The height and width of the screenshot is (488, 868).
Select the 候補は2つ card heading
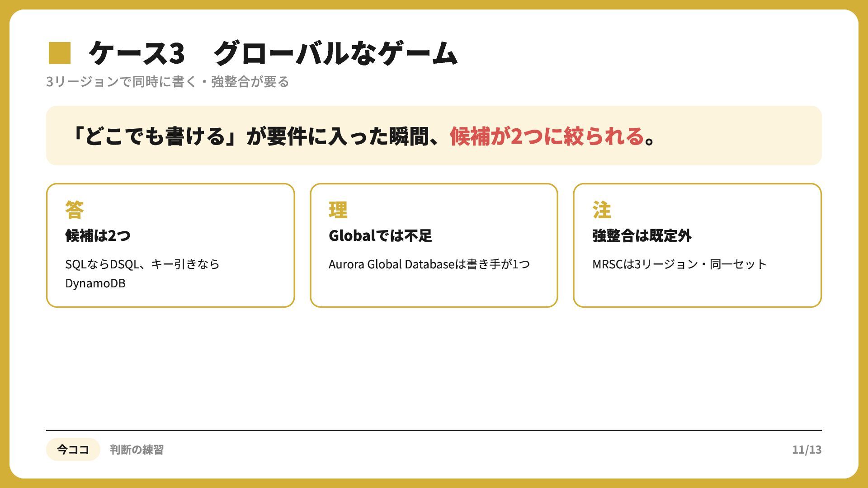pos(98,235)
